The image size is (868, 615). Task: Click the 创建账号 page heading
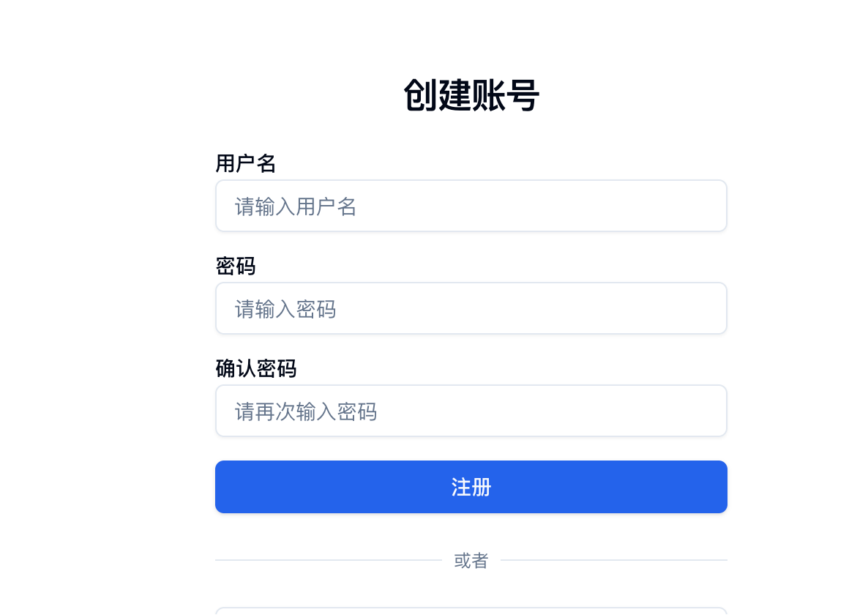click(x=471, y=95)
